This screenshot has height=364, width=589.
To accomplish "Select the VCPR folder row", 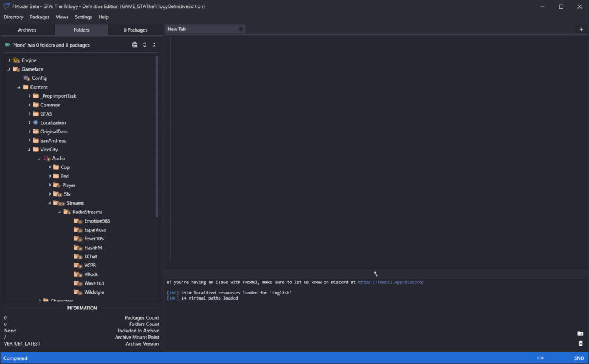I will coord(85,266).
